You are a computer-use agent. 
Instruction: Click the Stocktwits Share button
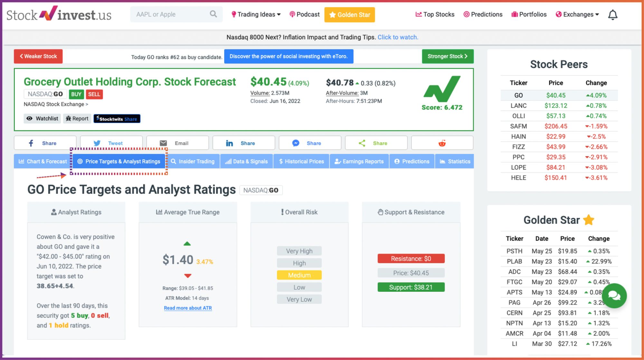click(x=117, y=119)
